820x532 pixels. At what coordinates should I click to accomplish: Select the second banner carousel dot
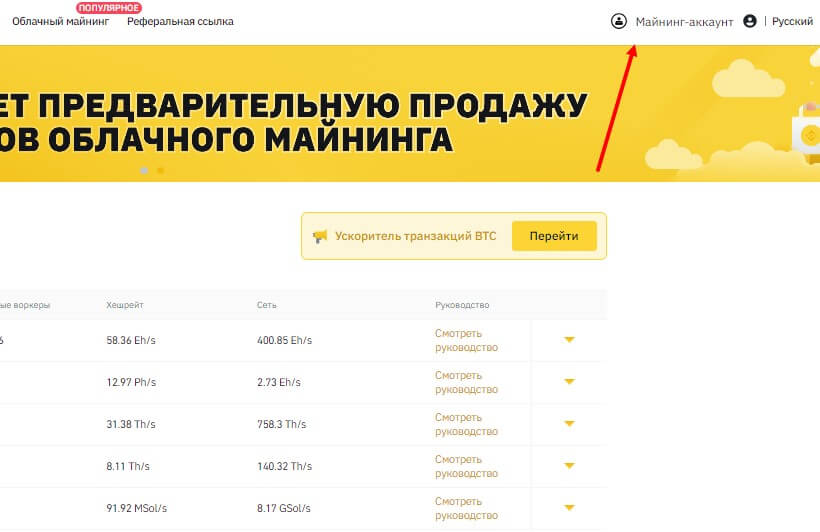[160, 170]
